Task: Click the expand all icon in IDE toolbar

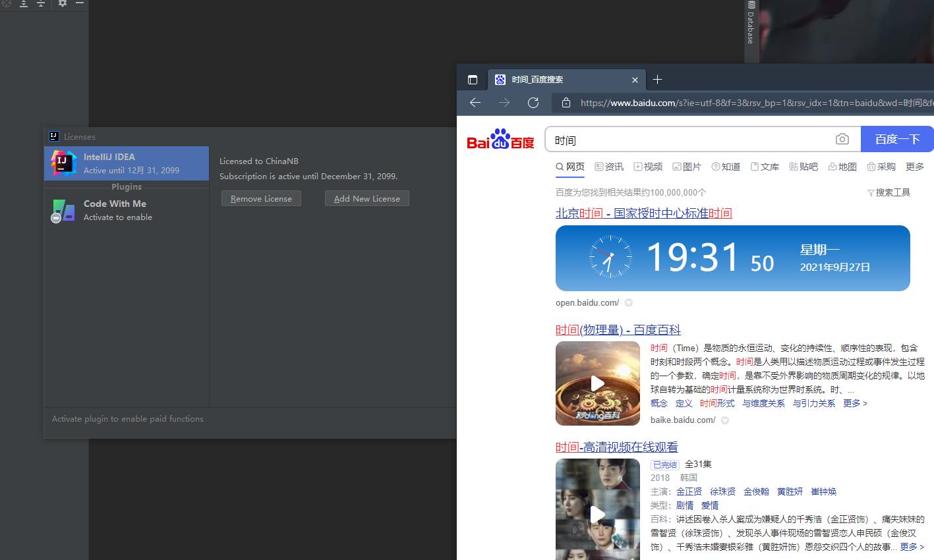Action: point(24,3)
